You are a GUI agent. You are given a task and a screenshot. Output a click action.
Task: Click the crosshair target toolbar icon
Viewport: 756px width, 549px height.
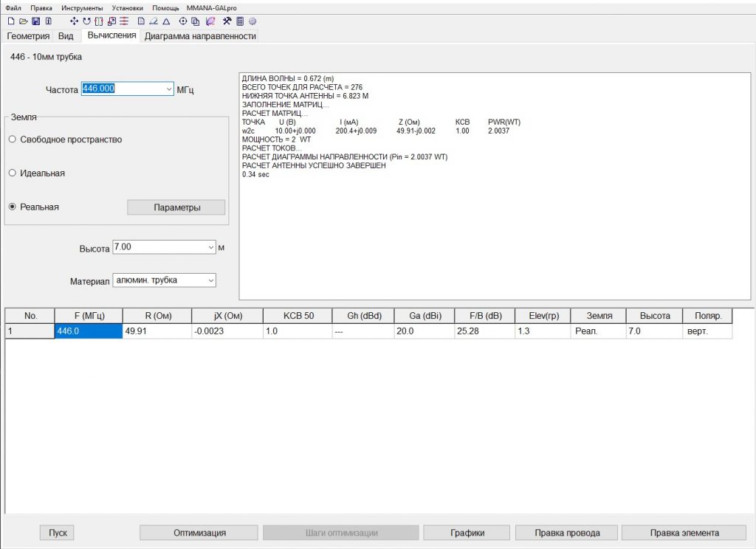[x=183, y=21]
